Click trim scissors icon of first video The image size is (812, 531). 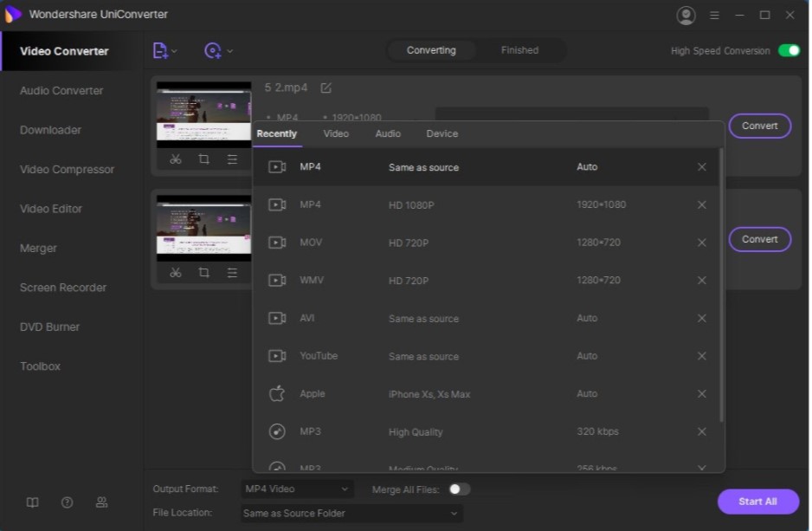[x=176, y=159]
